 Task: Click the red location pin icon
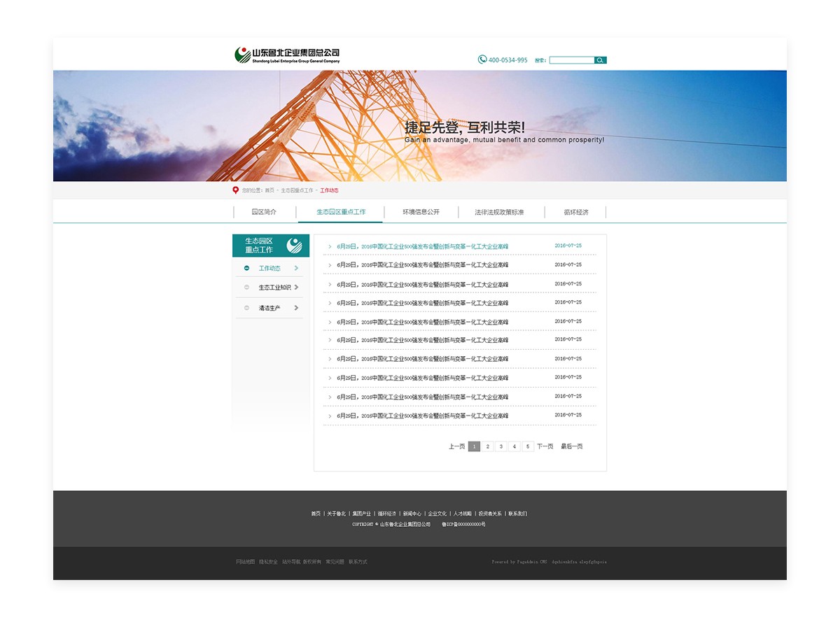(x=236, y=190)
